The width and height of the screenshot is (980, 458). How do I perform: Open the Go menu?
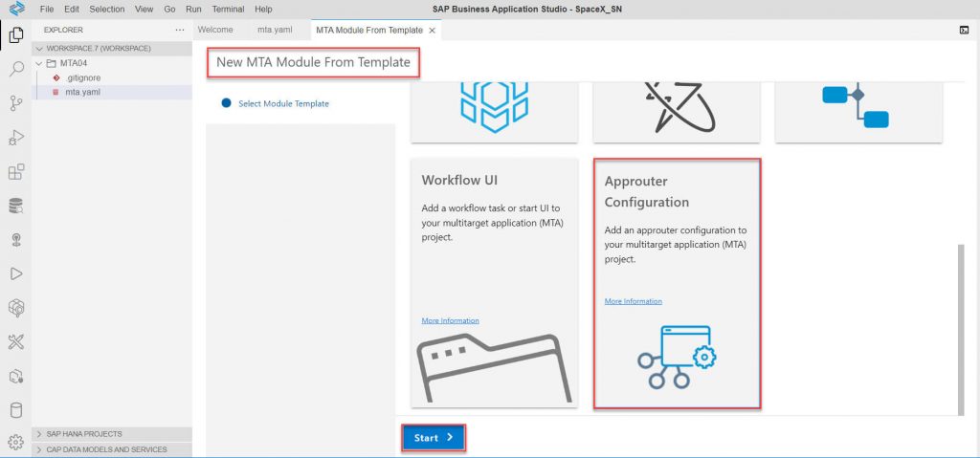pos(169,10)
